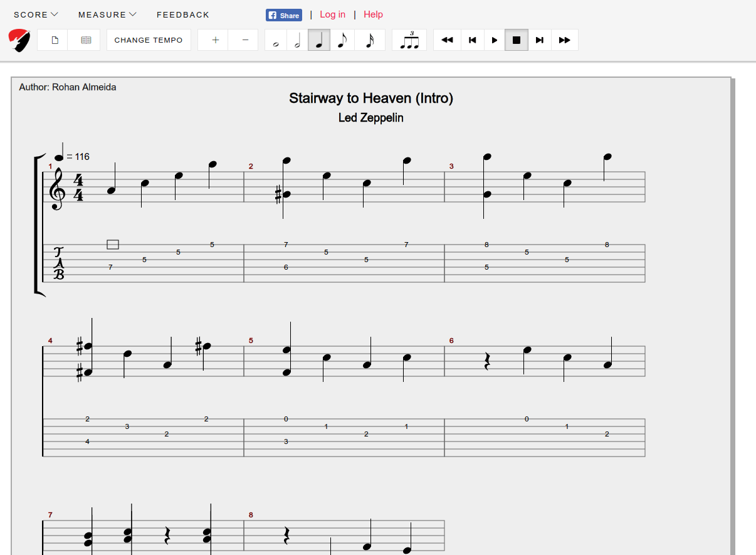This screenshot has height=555, width=756.
Task: Click measure number 4 label
Action: pos(50,341)
